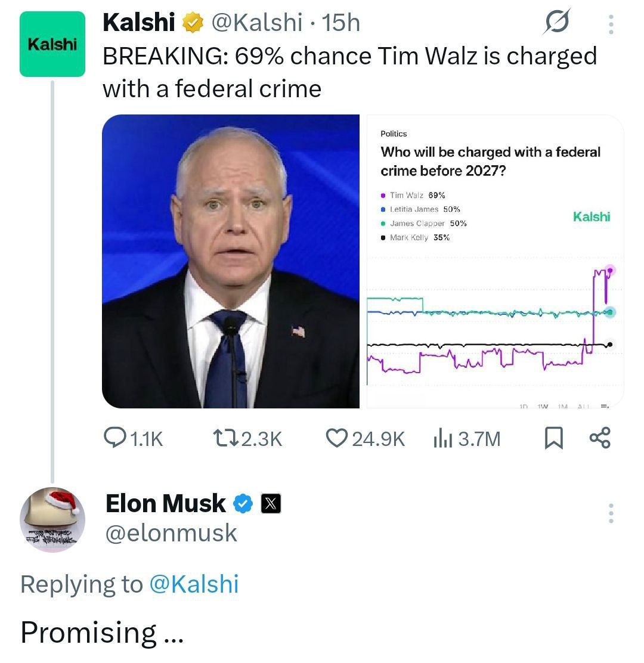Open more options on Elon Musk reply
Image resolution: width=644 pixels, height=663 pixels.
611,513
